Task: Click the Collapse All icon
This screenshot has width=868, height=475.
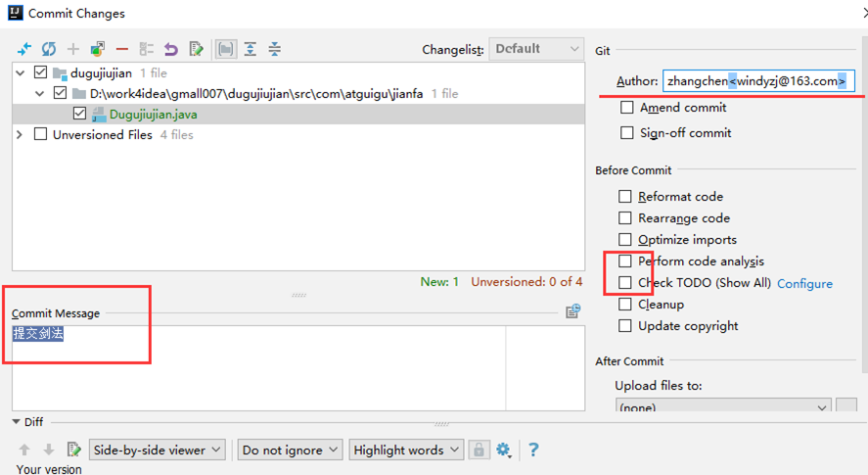Action: (x=275, y=49)
